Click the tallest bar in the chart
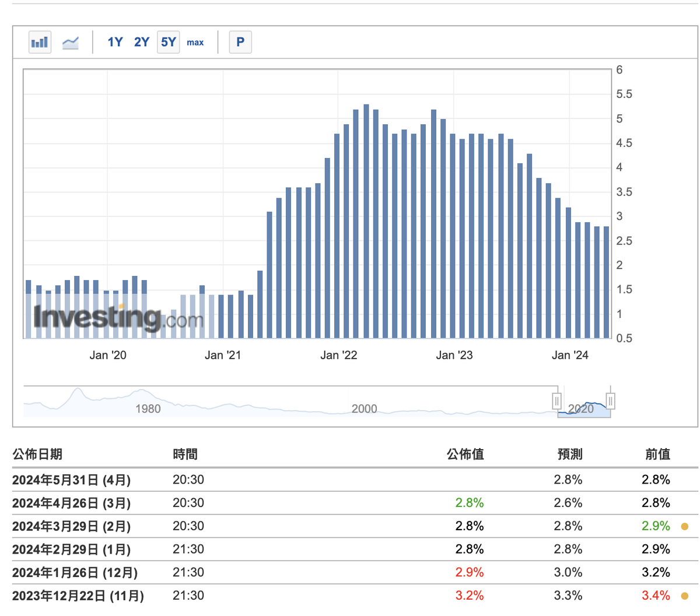Screen dimensions: 700x616 click(x=366, y=222)
